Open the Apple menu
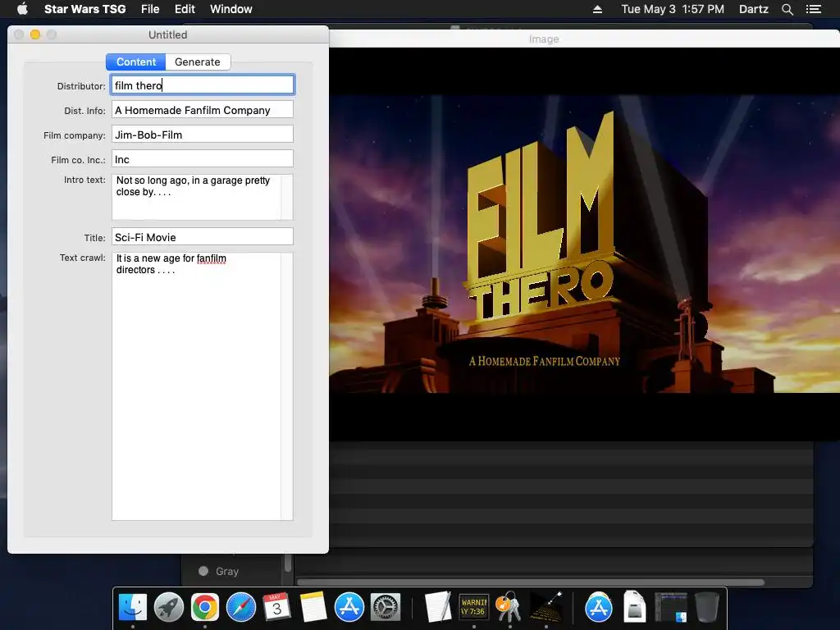The width and height of the screenshot is (840, 630). click(x=22, y=9)
